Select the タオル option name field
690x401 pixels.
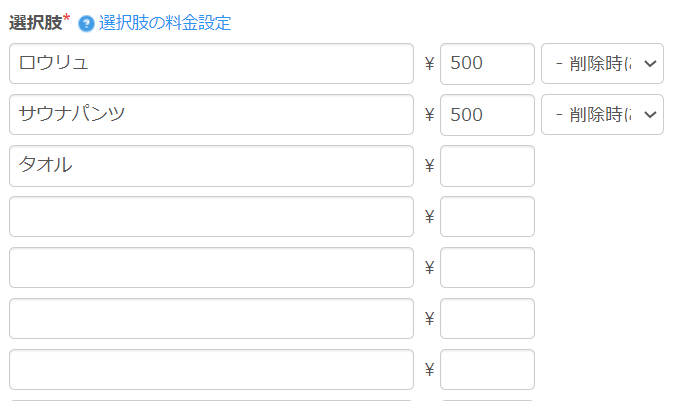coord(211,166)
